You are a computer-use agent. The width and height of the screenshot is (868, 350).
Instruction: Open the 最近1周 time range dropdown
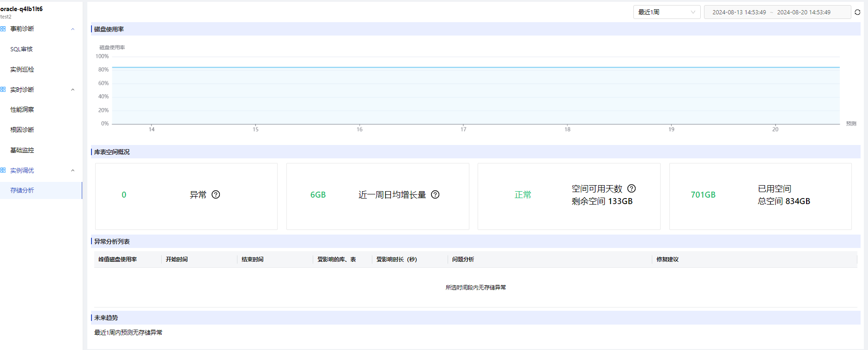(667, 12)
